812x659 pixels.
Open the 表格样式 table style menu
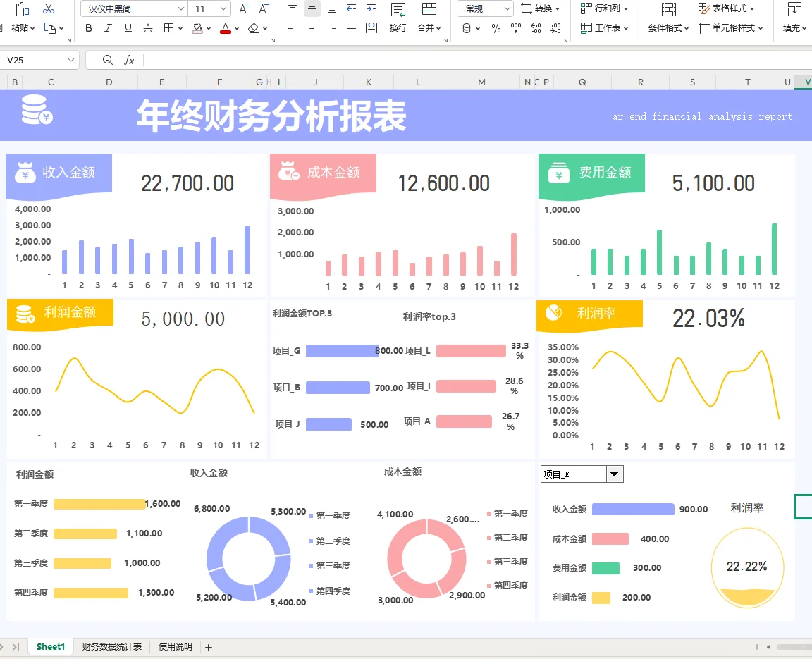pos(727,8)
